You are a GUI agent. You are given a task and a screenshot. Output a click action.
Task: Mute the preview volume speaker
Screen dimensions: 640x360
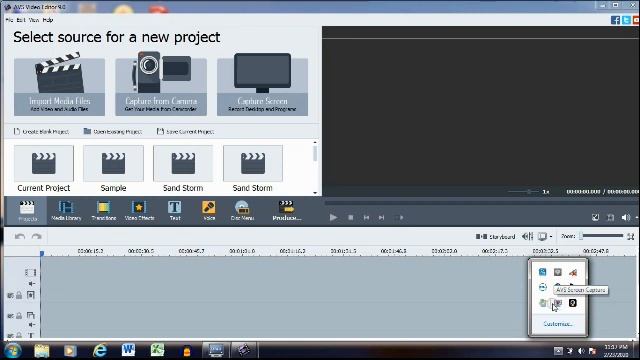click(x=625, y=218)
